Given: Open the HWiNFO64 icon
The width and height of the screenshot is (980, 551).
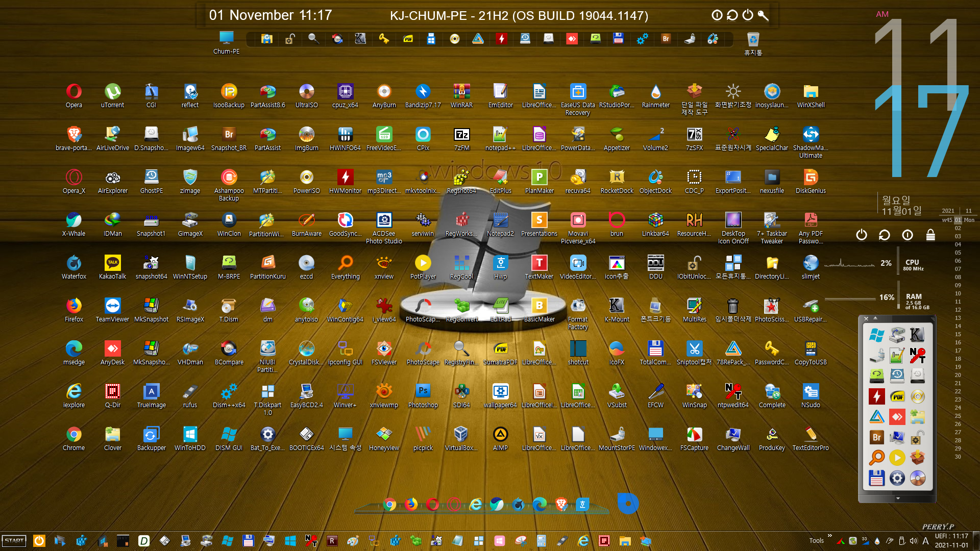Looking at the screenshot, I should point(345,138).
